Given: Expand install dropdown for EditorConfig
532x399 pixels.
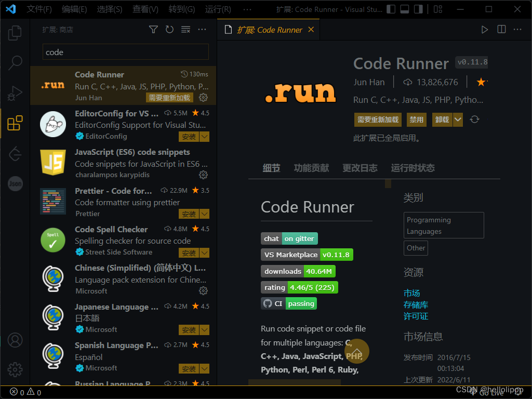Looking at the screenshot, I should (205, 137).
